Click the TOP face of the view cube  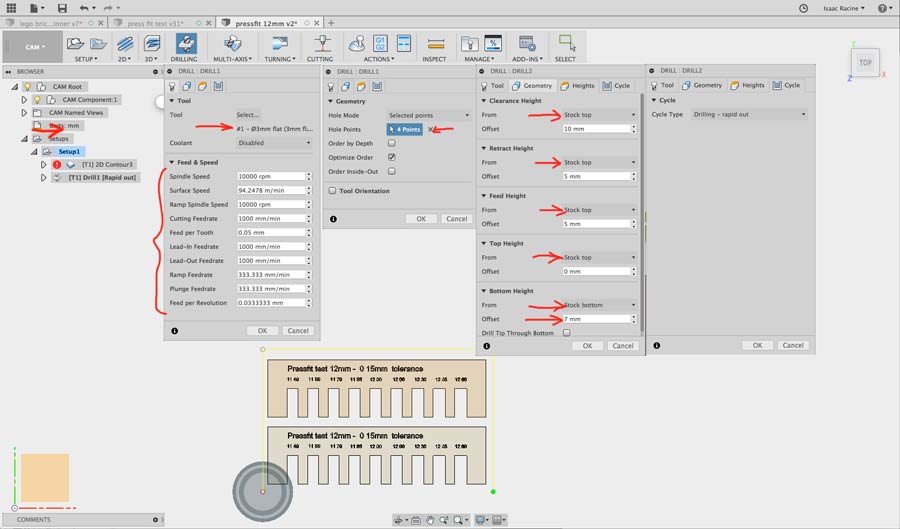[865, 63]
